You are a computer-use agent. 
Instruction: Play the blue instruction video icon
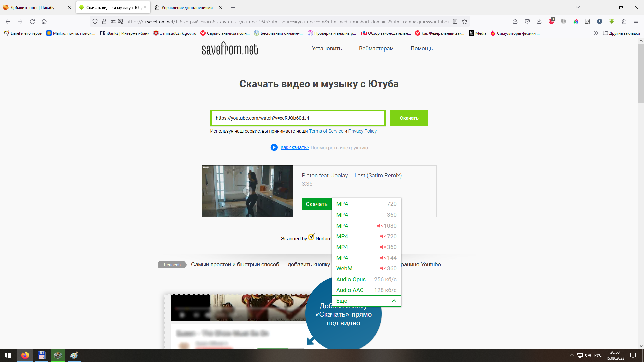point(274,147)
